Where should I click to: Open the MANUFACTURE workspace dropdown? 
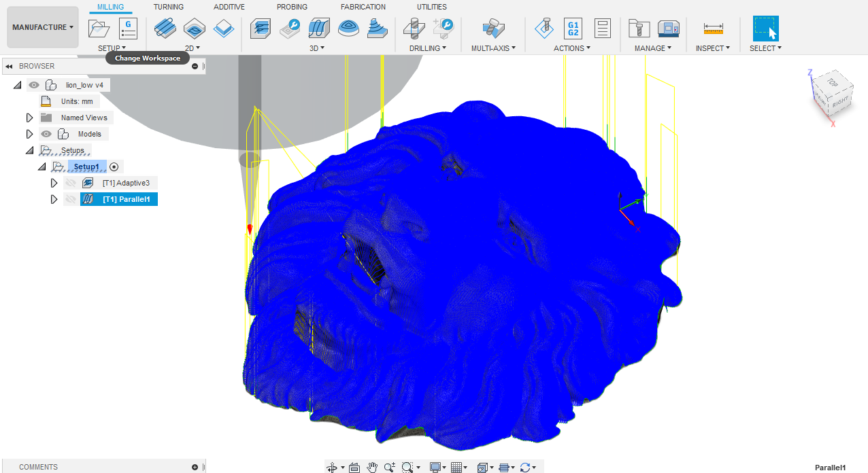[x=43, y=27]
